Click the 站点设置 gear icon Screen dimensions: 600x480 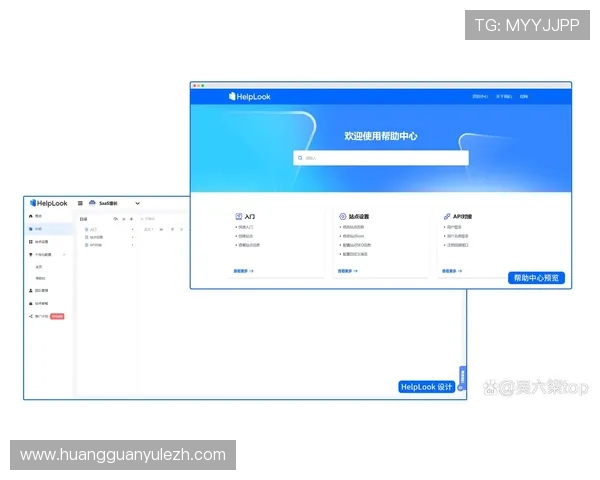click(x=342, y=216)
